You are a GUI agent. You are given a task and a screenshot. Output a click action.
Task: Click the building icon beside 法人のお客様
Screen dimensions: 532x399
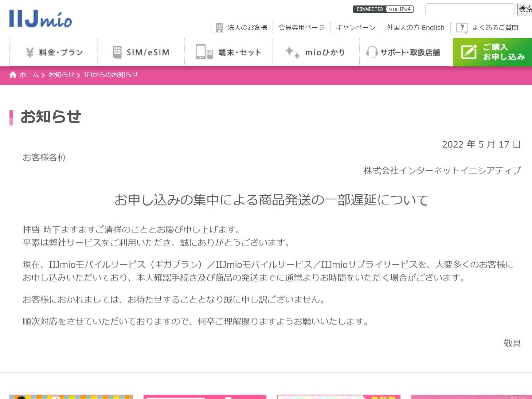(x=219, y=28)
